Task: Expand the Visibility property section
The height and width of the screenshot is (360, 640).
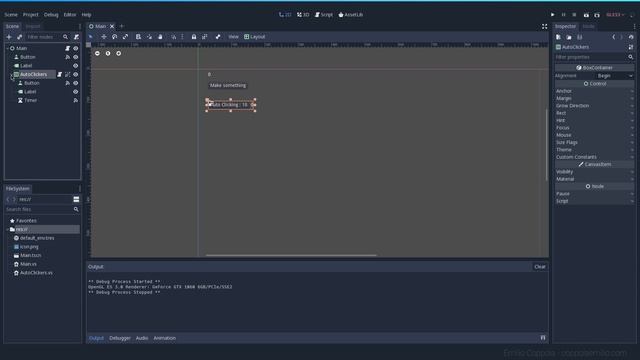Action: point(594,172)
